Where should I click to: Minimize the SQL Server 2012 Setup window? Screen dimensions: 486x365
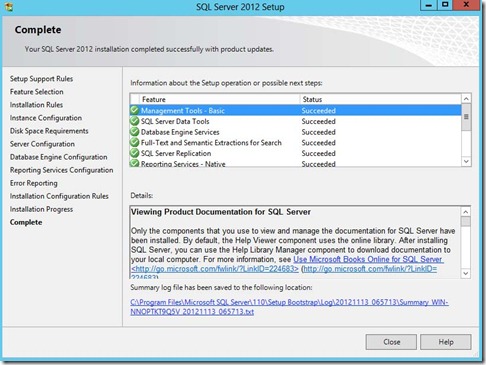tap(429, 5)
